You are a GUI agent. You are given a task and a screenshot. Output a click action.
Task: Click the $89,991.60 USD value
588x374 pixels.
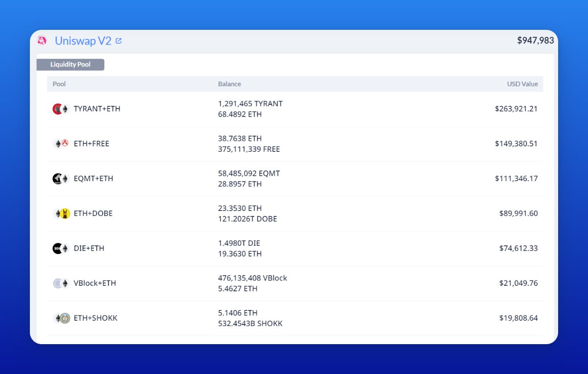click(518, 213)
